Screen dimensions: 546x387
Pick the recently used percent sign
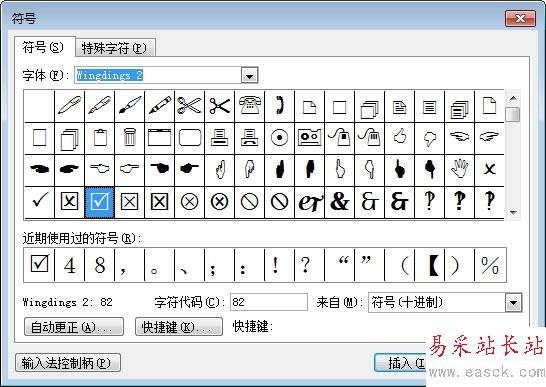click(x=490, y=265)
